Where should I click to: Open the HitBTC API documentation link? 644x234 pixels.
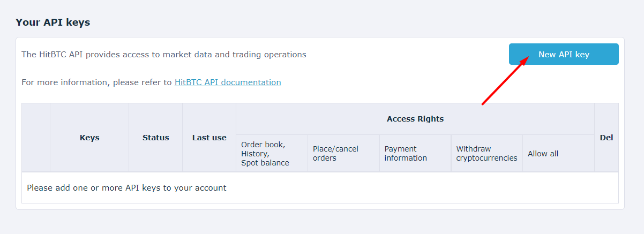[228, 82]
